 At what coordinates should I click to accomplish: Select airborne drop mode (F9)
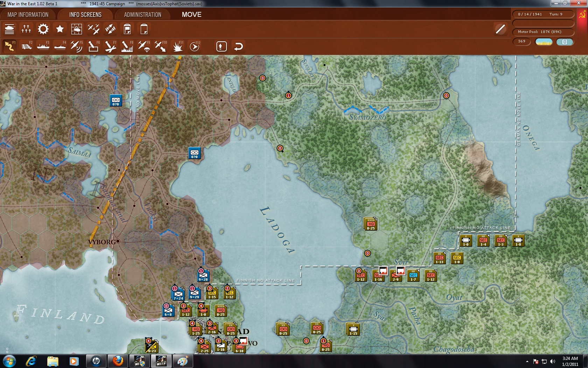143,46
